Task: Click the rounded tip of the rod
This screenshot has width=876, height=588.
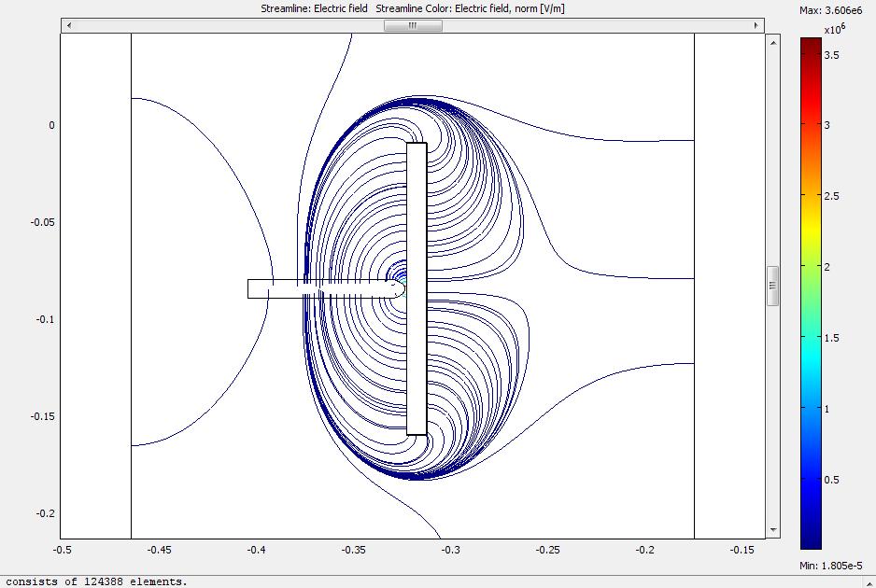Action: point(401,288)
